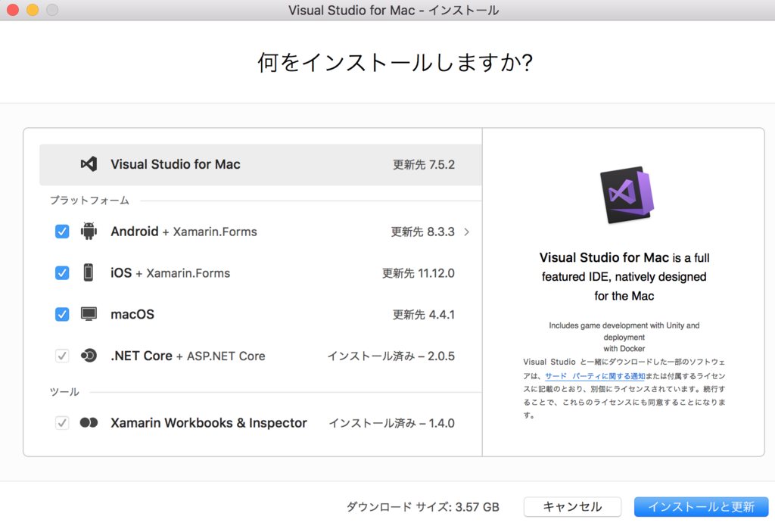This screenshot has height=532, width=775.
Task: Select the Xamarin Workbooks & Inspector label
Action: pos(209,423)
